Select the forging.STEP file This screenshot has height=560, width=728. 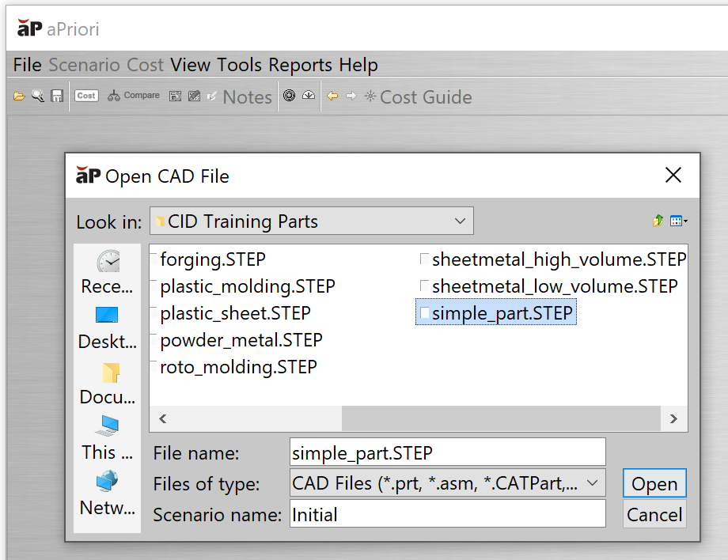pyautogui.click(x=213, y=259)
